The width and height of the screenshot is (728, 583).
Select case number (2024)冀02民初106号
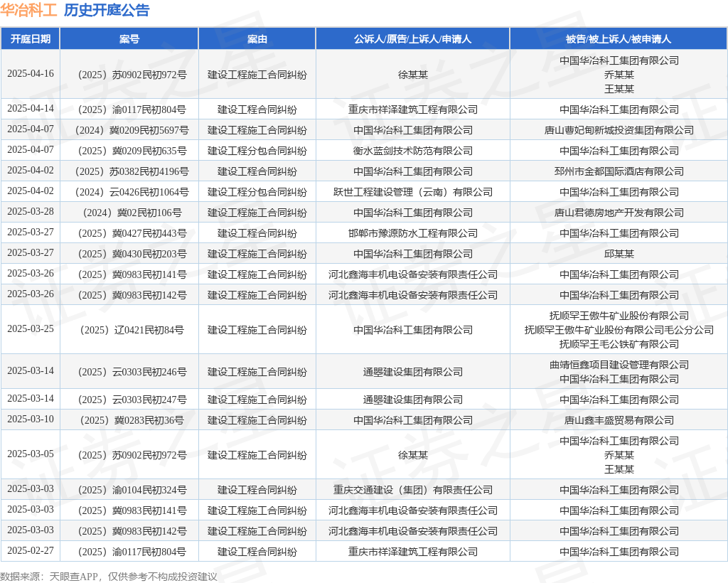pyautogui.click(x=132, y=213)
